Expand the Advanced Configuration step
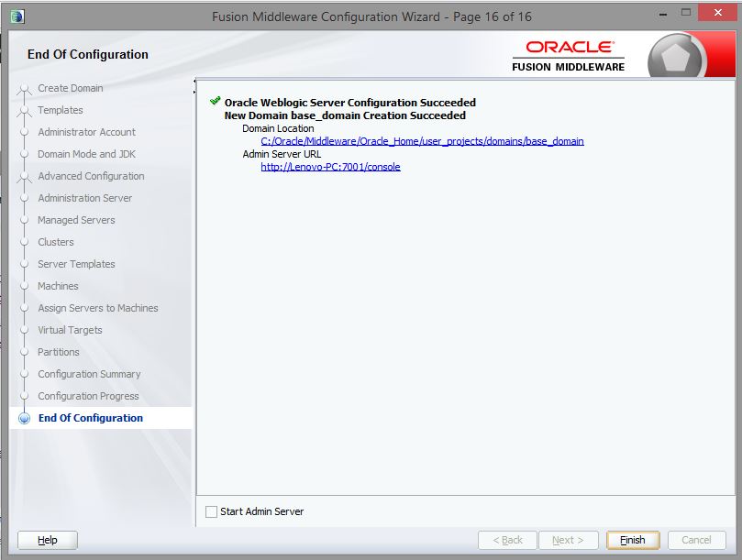This screenshot has width=742, height=560. pyautogui.click(x=91, y=176)
